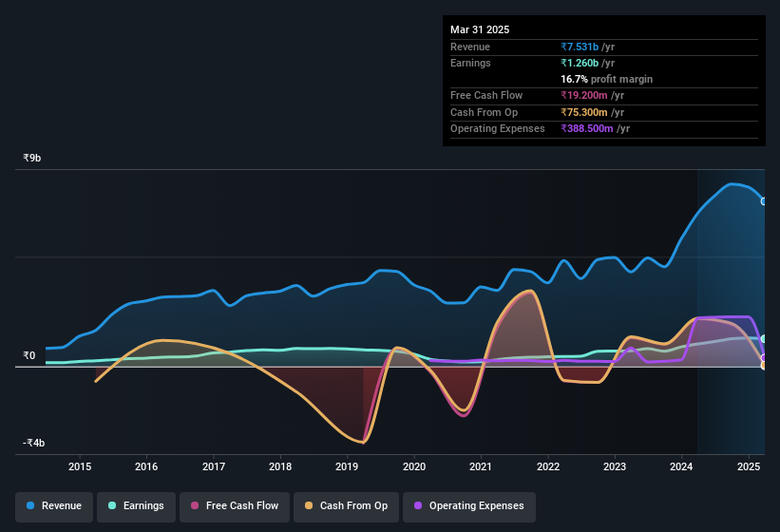Viewport: 780px width, 532px height.
Task: Click the 2021 x-axis label
Action: pos(481,466)
